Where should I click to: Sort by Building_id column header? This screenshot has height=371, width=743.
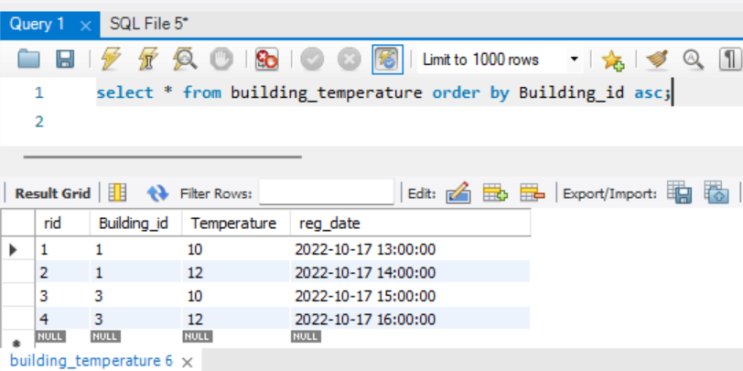[136, 223]
